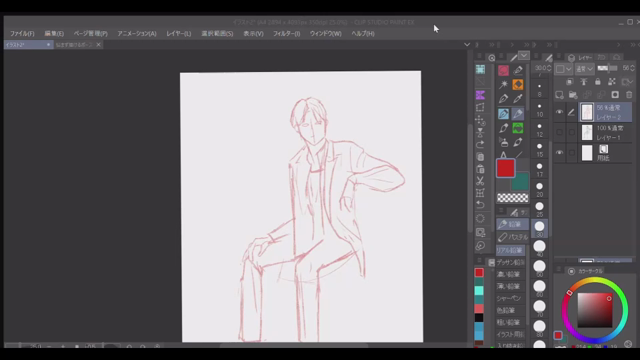Select the orange diamond tool icon
The height and width of the screenshot is (360, 640).
[518, 84]
